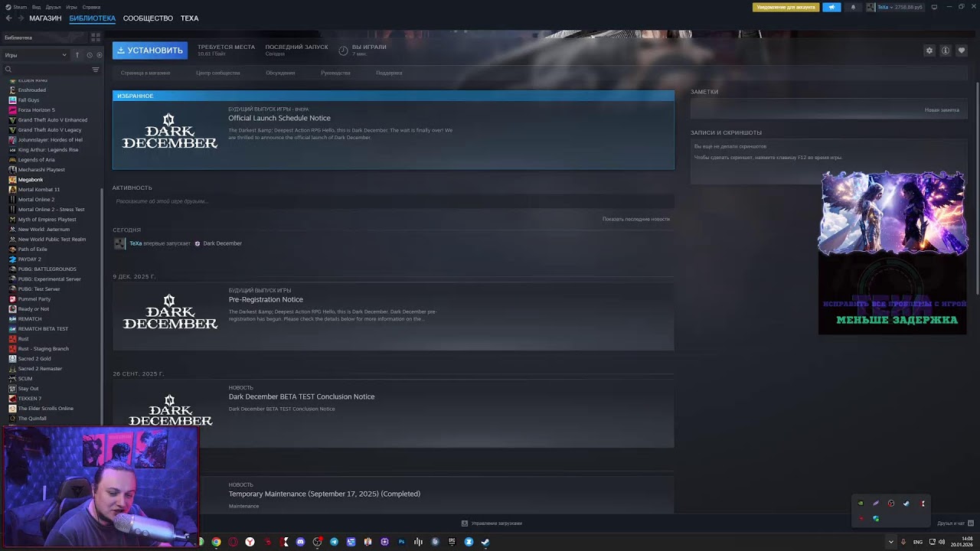Open the Справка menu

pyautogui.click(x=91, y=7)
